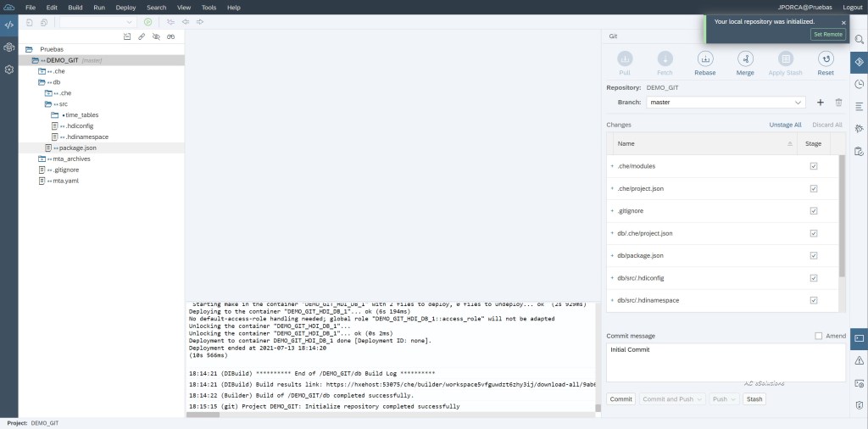Image resolution: width=868 pixels, height=429 pixels.
Task: Unstage the .gitignore file checkbox
Action: (814, 211)
